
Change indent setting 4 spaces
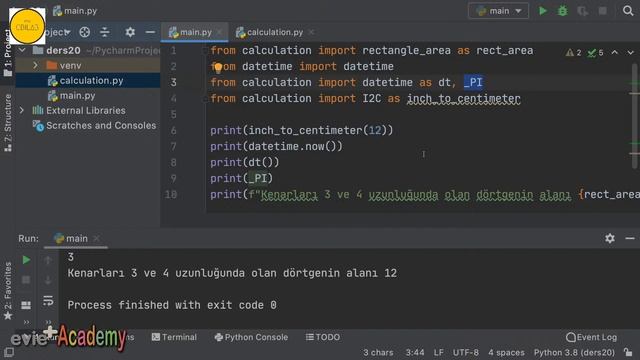pos(506,352)
